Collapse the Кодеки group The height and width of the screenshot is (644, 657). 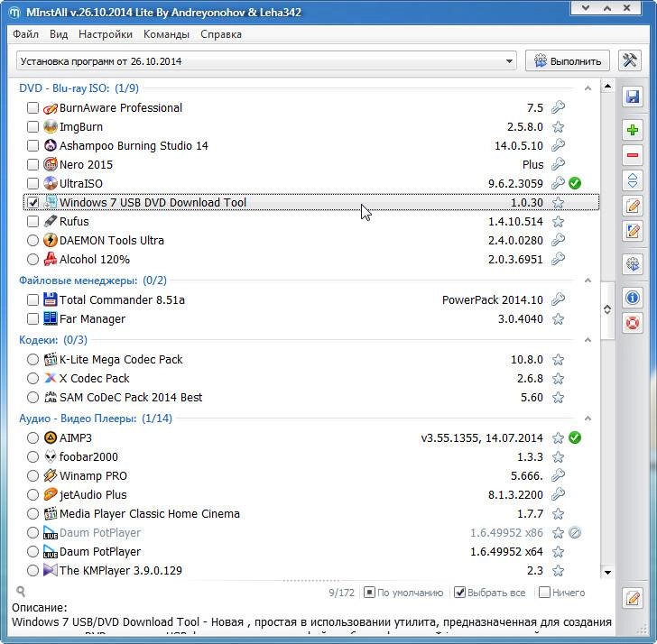588,340
